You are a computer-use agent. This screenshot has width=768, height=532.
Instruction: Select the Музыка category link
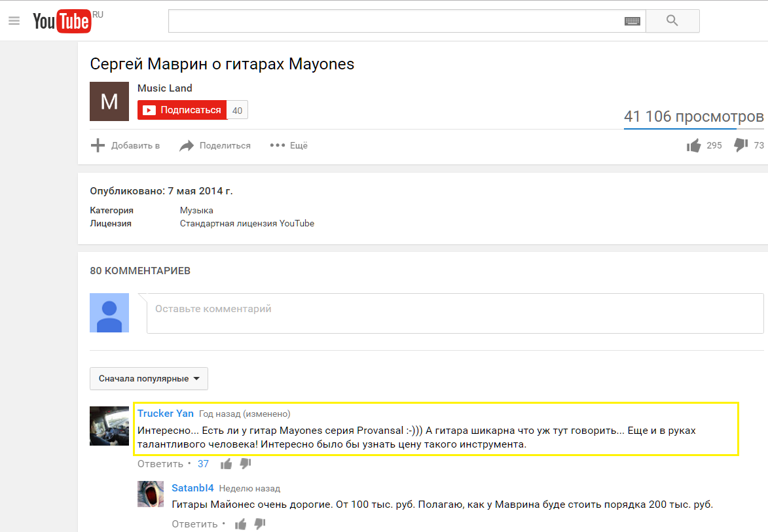pos(196,211)
